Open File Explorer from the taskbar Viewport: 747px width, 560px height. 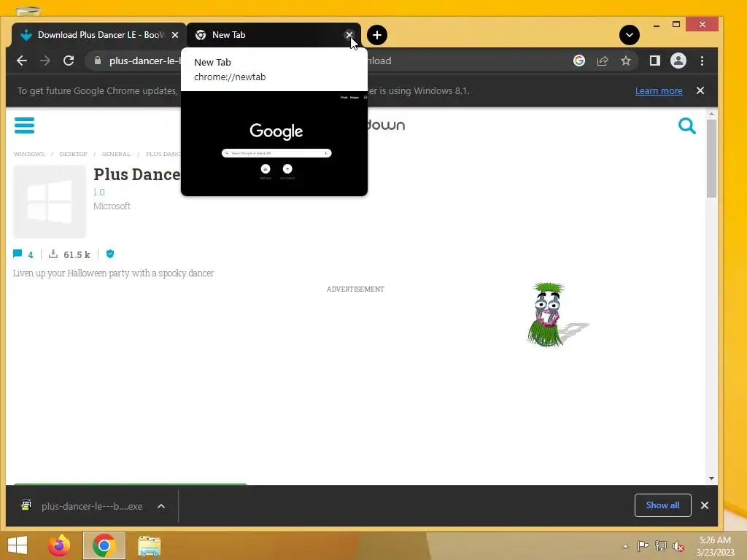(149, 545)
